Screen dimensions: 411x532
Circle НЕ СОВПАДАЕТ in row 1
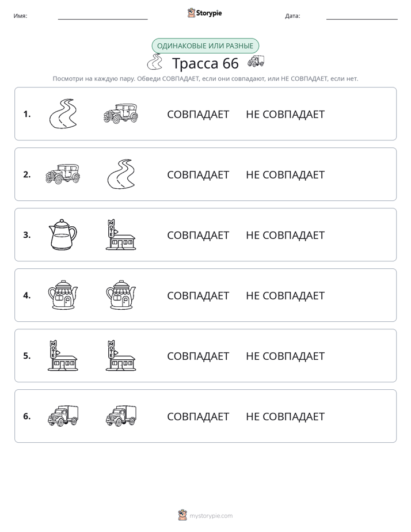click(285, 115)
